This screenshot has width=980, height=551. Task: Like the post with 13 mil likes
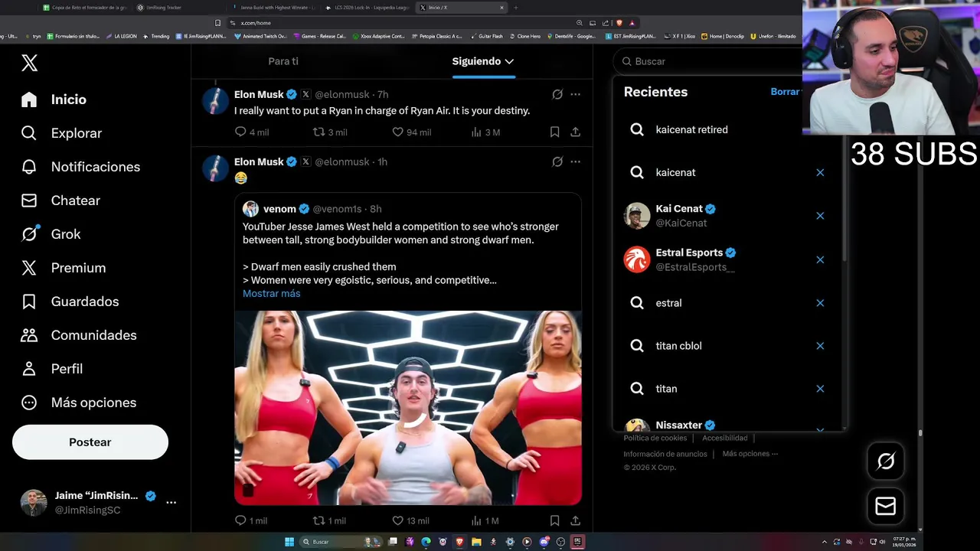coord(397,520)
